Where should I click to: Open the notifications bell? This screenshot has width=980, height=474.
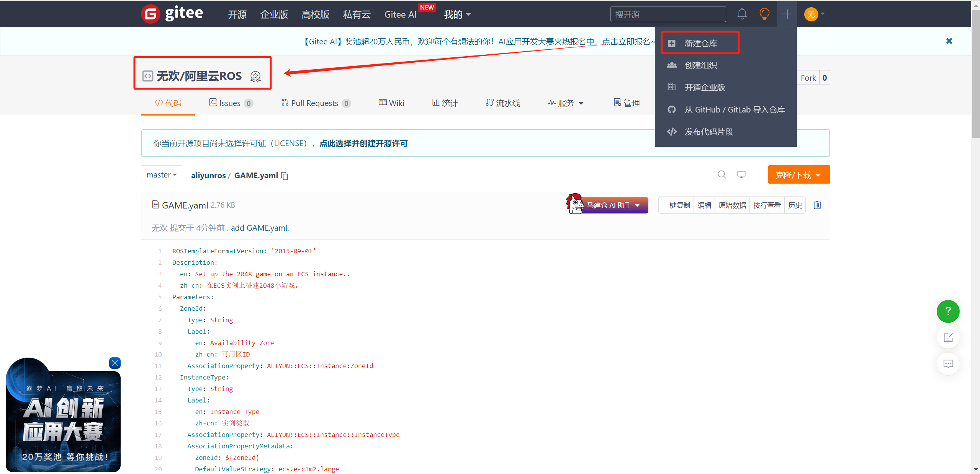(x=742, y=14)
